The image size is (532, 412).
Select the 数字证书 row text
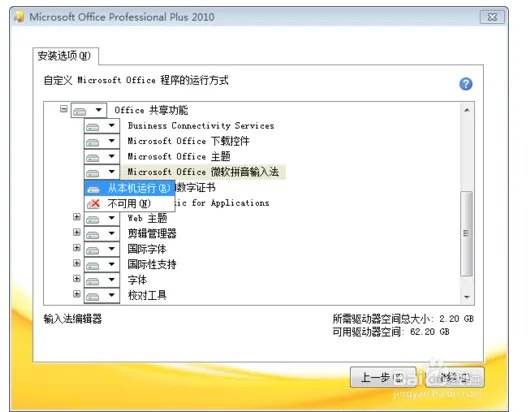tap(196, 187)
